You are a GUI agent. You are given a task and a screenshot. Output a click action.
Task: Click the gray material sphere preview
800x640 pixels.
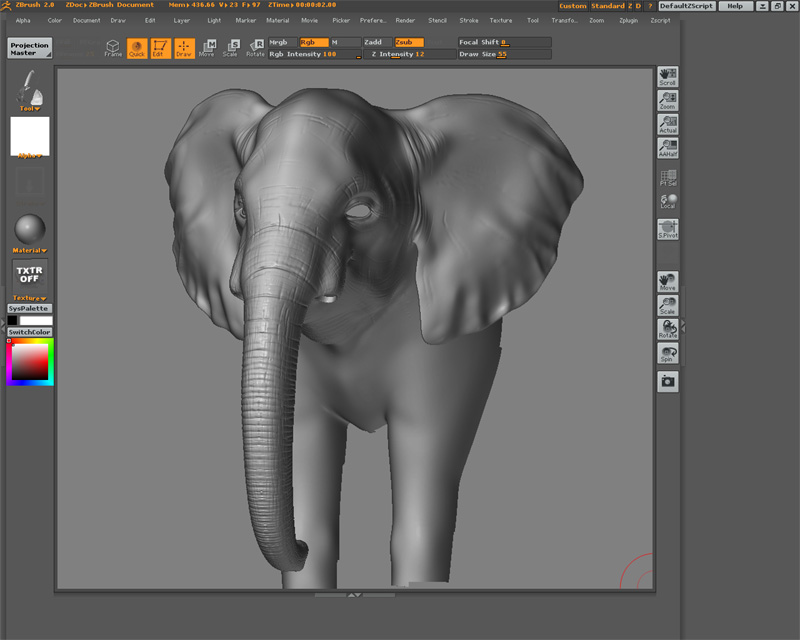pos(30,229)
